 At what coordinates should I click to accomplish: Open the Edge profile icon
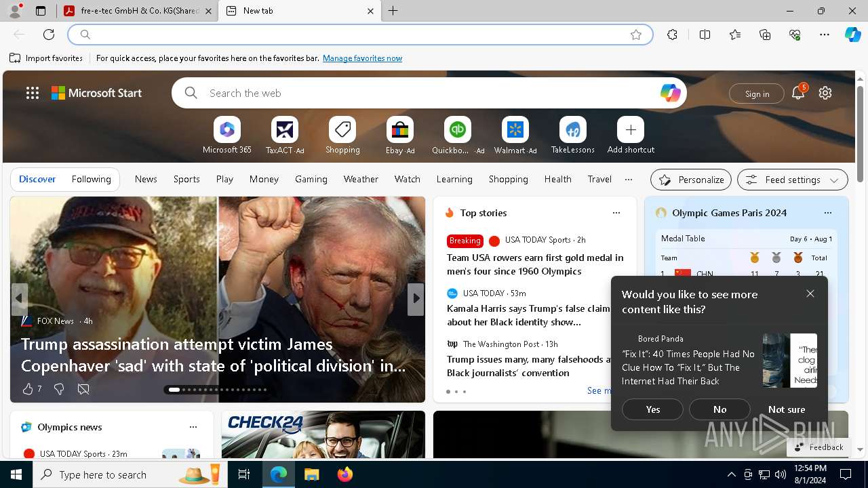coord(14,11)
